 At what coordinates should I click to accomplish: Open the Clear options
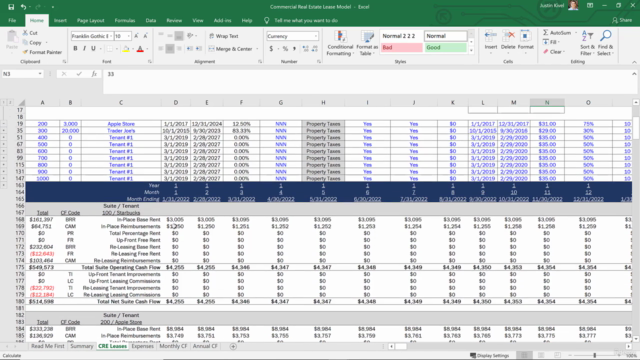click(553, 52)
